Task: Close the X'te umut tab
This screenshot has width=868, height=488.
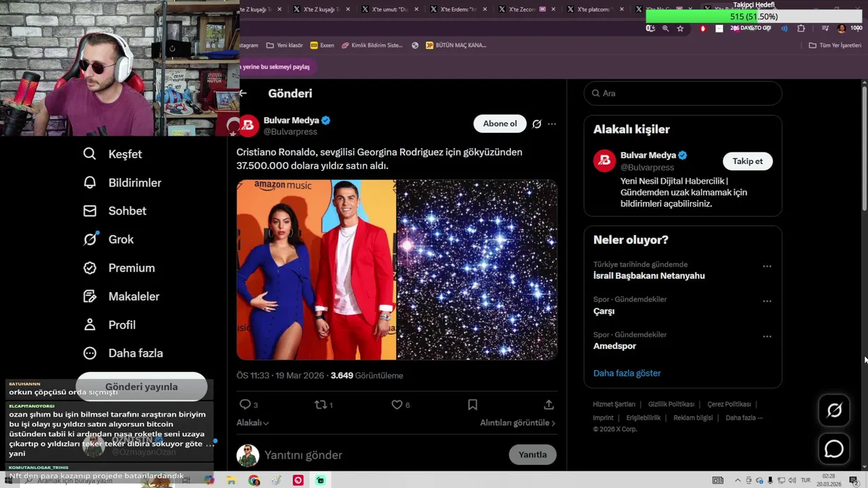Action: tap(416, 9)
